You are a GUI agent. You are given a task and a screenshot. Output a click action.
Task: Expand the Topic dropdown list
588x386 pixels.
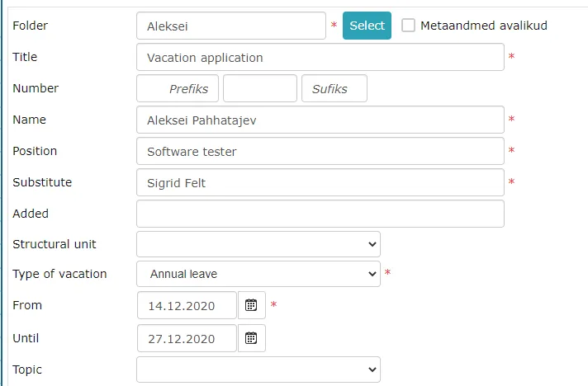tap(258, 370)
